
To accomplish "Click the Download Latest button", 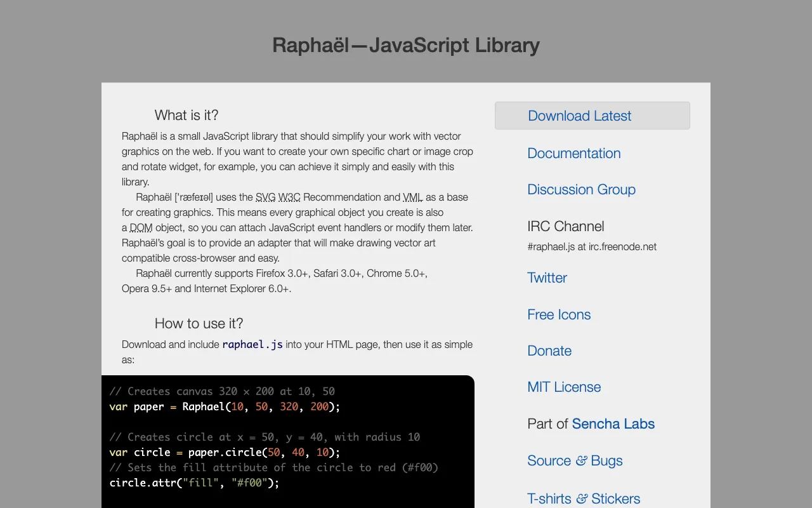I will coord(593,116).
